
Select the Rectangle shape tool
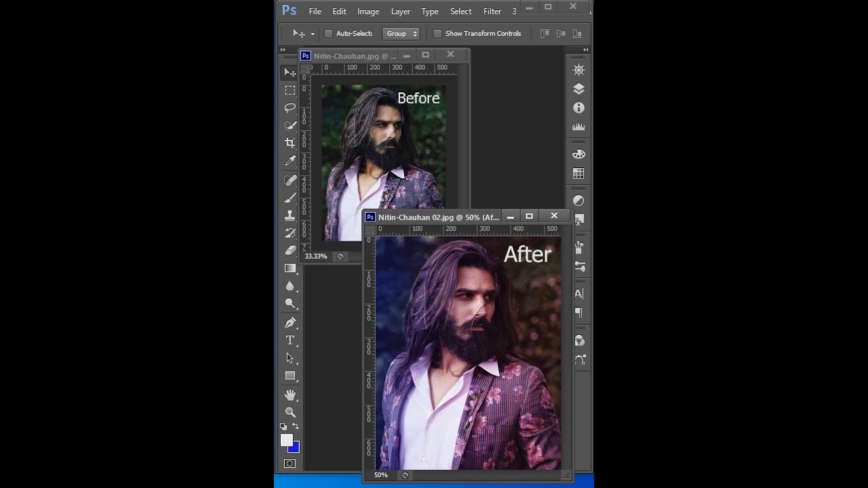pos(290,375)
